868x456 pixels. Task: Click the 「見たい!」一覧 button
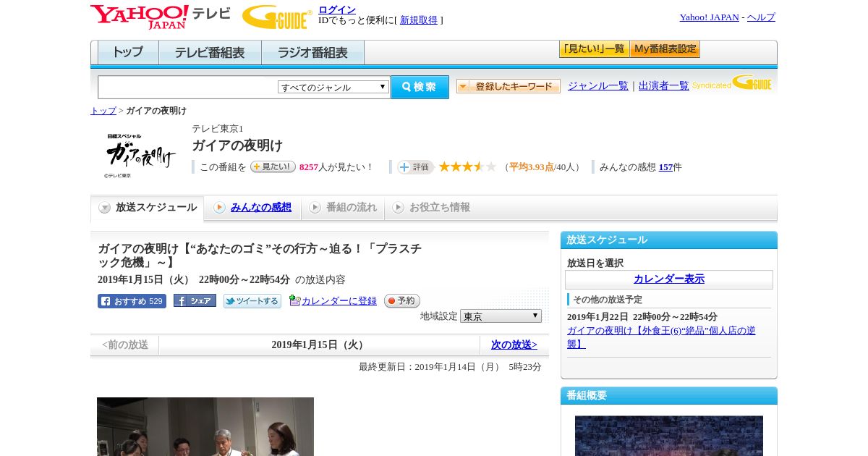coord(594,49)
